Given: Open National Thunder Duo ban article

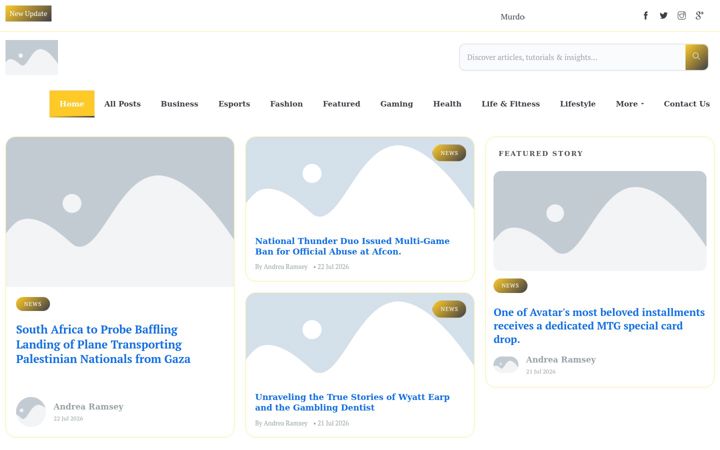Looking at the screenshot, I should pos(352,246).
